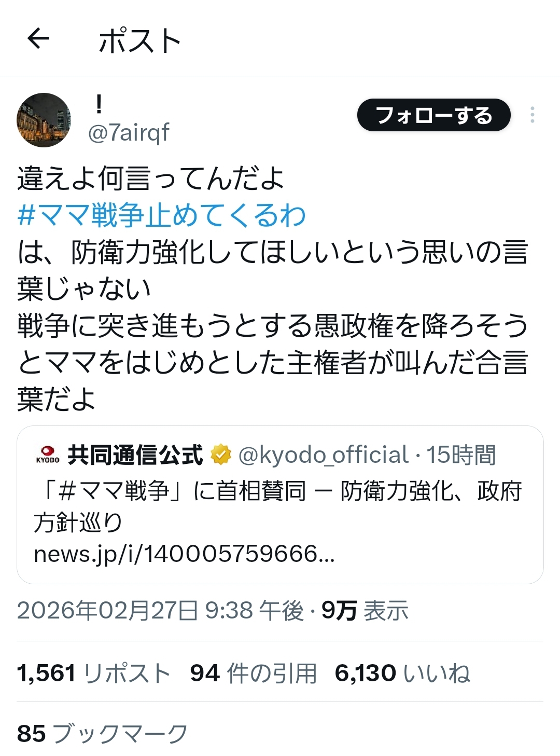Open the @7airqf username handle

[x=129, y=133]
